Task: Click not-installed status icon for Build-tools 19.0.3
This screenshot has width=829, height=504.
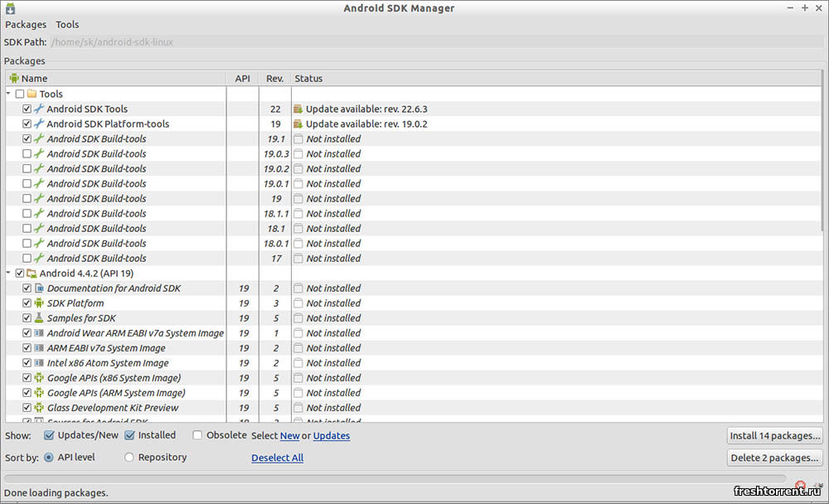Action: 298,154
